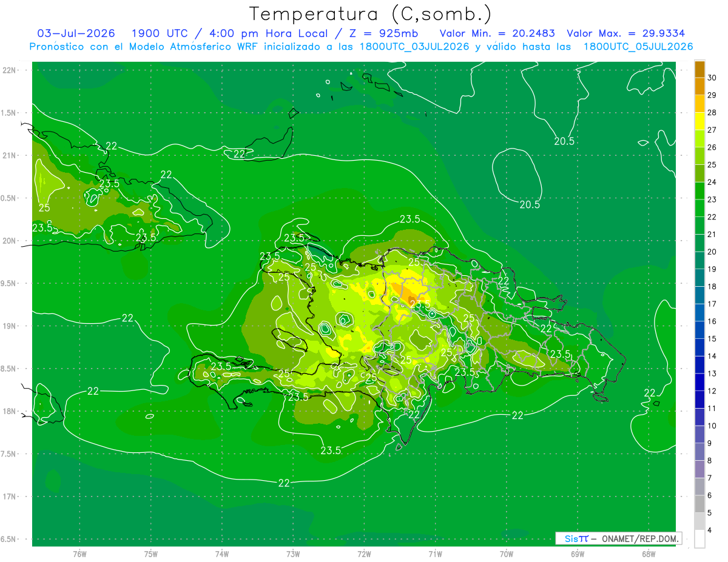
Task: Click the color scale label '14'
Action: [x=712, y=356]
